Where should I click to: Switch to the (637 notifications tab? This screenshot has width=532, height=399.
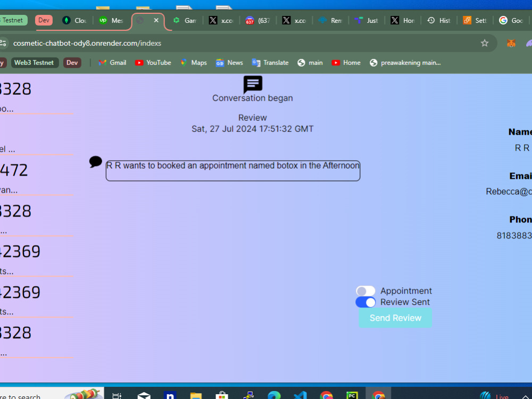click(x=258, y=20)
